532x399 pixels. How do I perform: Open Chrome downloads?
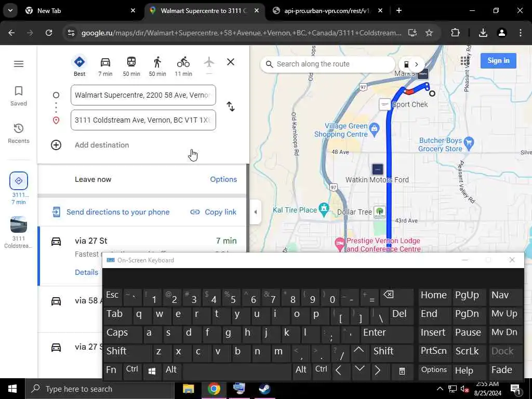(483, 33)
